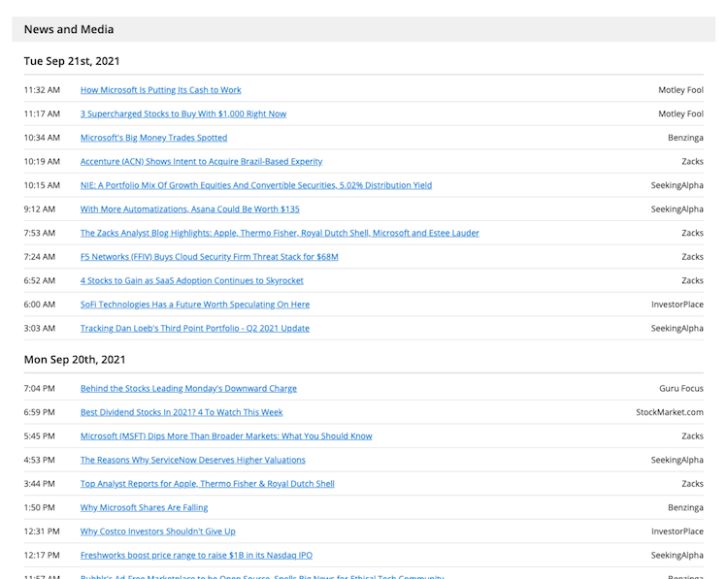
Task: Open Freshworks boost price range IPO article
Action: coord(196,555)
